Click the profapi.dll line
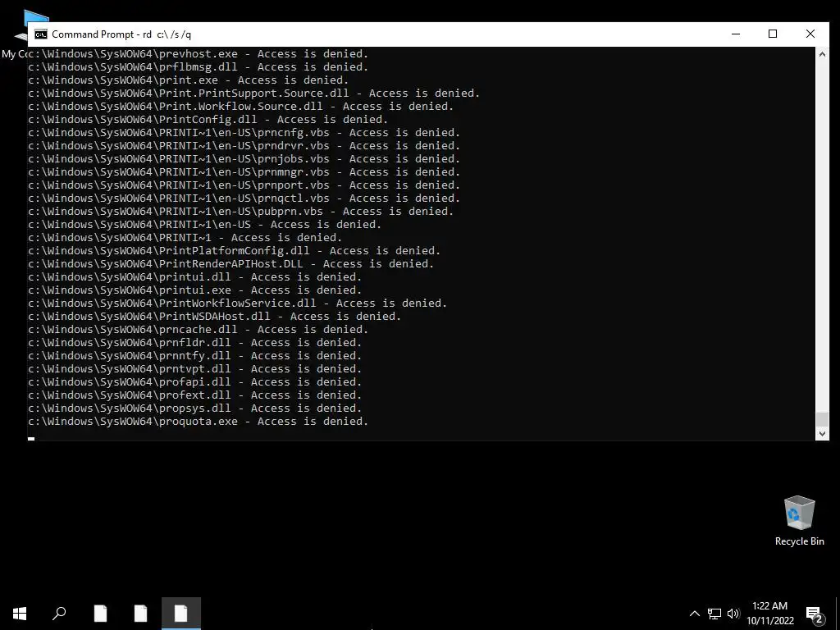This screenshot has height=630, width=840. [195, 382]
